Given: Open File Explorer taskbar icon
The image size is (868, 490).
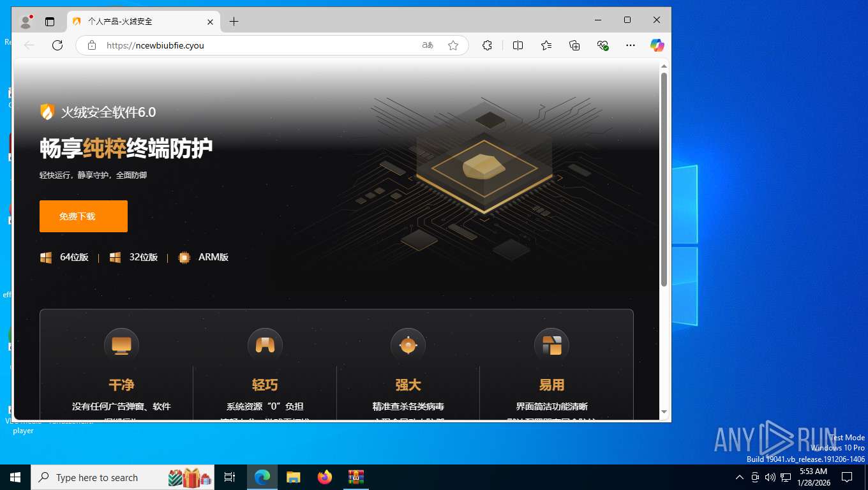Looking at the screenshot, I should 293,477.
